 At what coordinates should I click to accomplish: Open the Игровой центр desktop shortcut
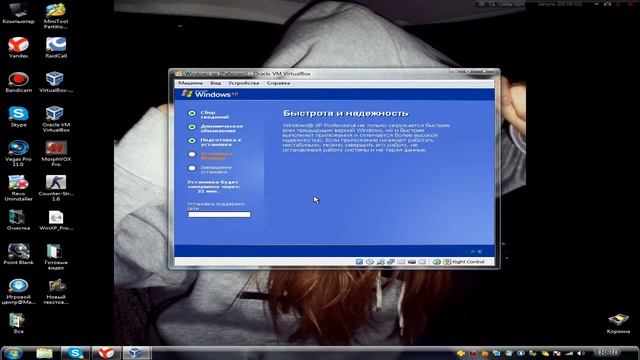tap(18, 291)
